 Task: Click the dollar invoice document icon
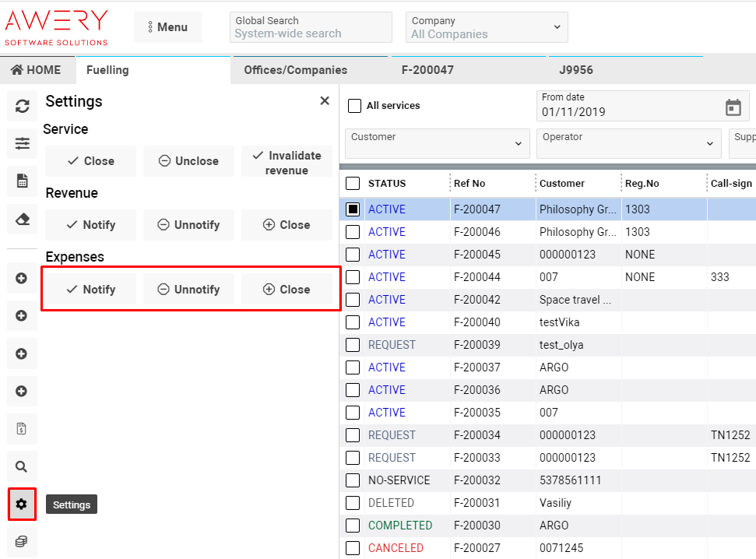22,429
